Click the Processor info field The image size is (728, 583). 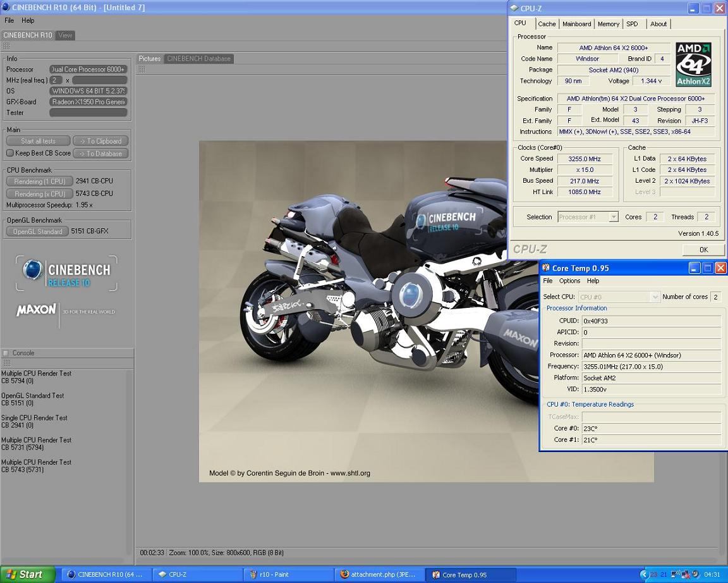click(x=88, y=69)
